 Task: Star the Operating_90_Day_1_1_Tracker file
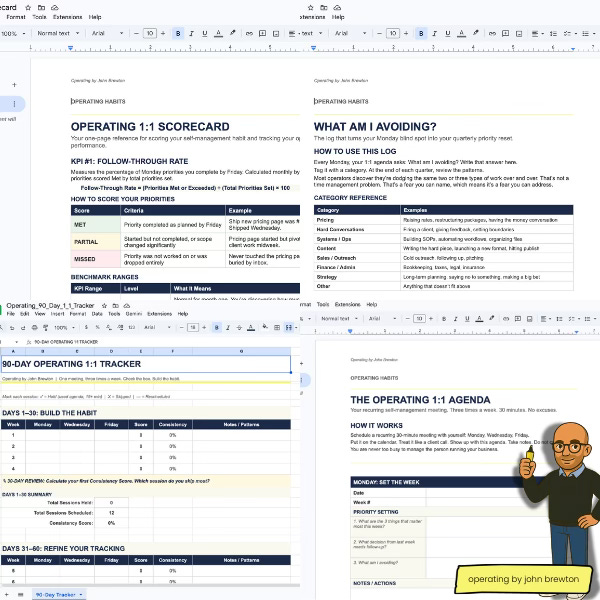click(x=104, y=306)
